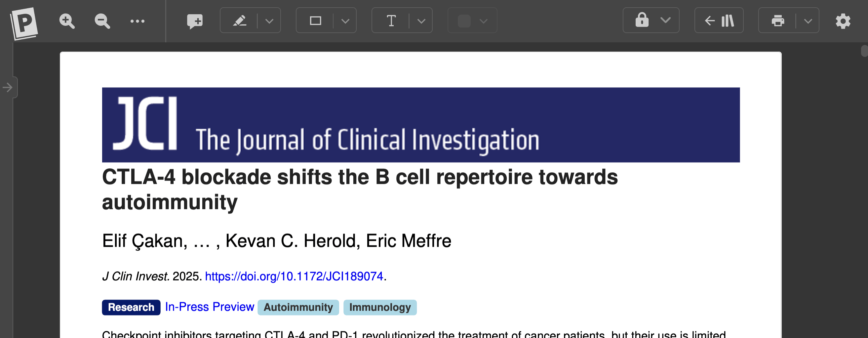Go back to the library
868x338 pixels.
point(719,21)
